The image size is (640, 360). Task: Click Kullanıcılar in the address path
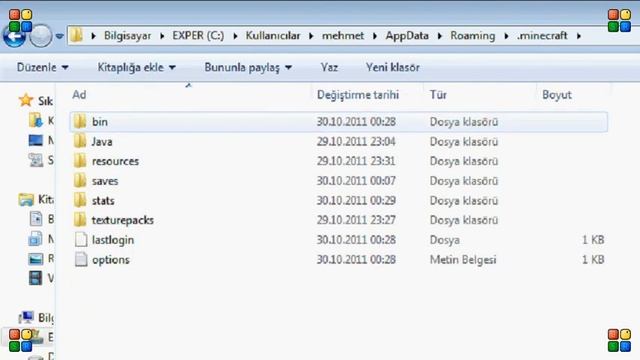[273, 36]
